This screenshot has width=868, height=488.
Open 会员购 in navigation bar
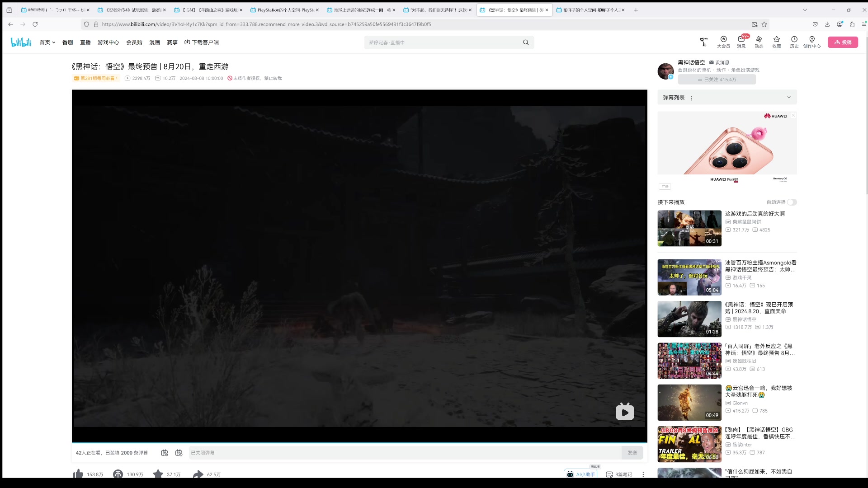134,42
